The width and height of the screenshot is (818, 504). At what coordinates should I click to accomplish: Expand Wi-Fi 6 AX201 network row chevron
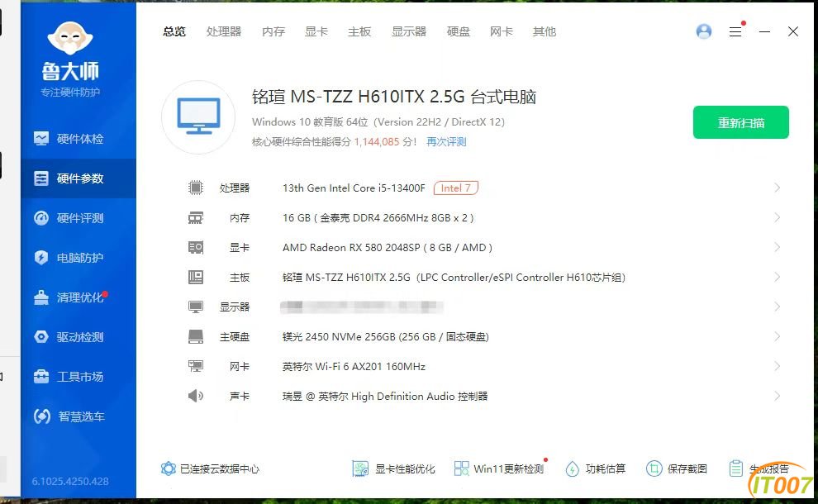coord(778,366)
